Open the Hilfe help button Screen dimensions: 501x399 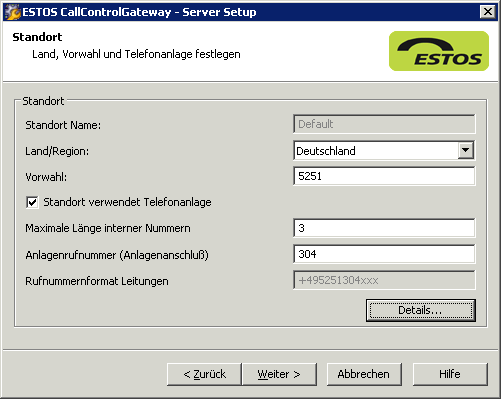tap(450, 374)
